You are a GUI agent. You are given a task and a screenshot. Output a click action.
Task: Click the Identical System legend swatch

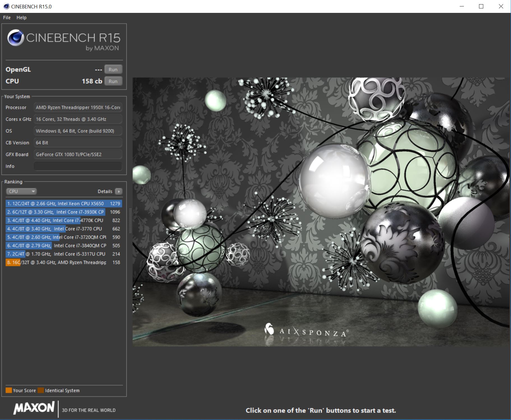point(41,390)
